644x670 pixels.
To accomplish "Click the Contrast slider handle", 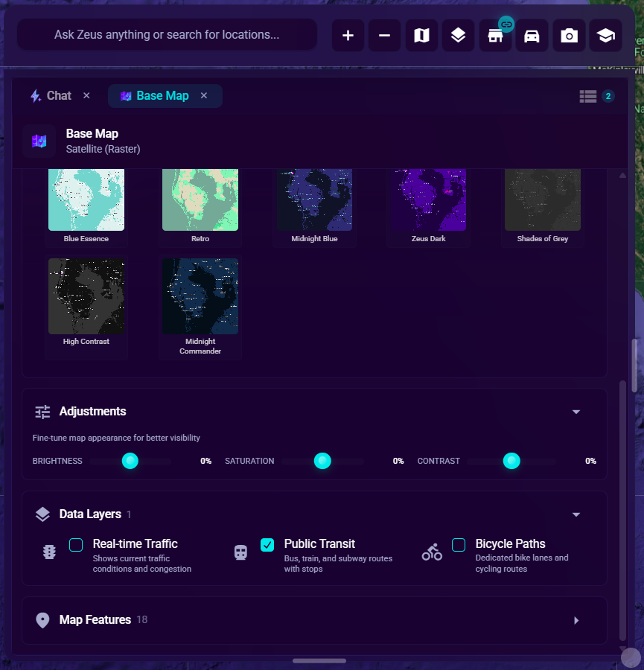I will coord(511,461).
